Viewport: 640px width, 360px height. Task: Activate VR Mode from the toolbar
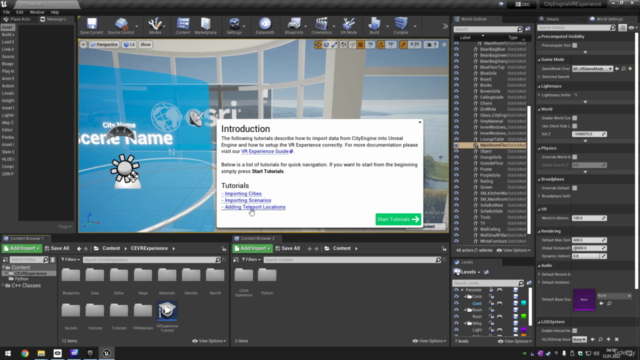pos(349,26)
